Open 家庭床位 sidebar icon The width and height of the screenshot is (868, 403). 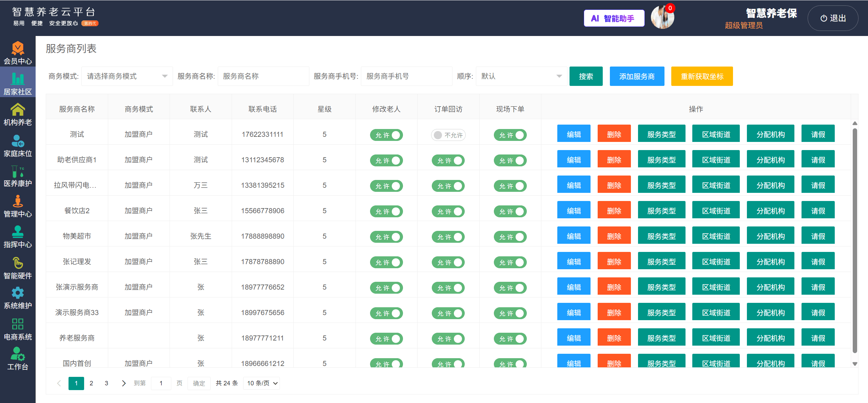(18, 141)
